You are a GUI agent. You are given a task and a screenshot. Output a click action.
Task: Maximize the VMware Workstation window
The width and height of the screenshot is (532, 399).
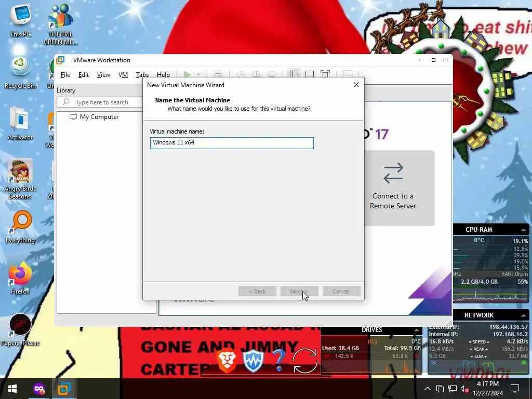(x=433, y=60)
